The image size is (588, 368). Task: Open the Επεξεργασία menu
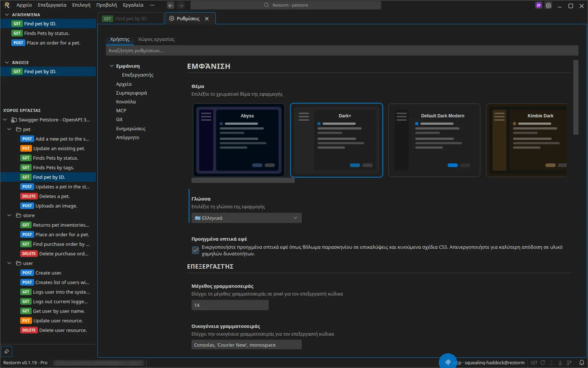(52, 5)
